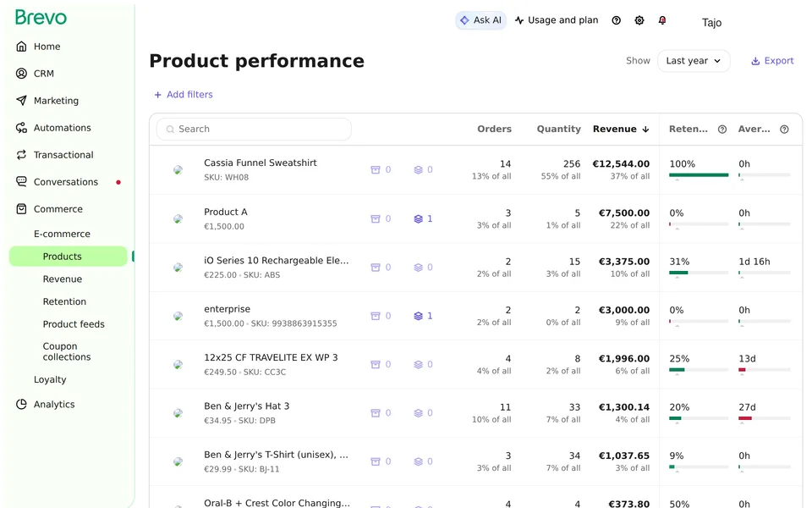The height and width of the screenshot is (508, 812).
Task: Click the SKU: WH08 label
Action: [227, 177]
